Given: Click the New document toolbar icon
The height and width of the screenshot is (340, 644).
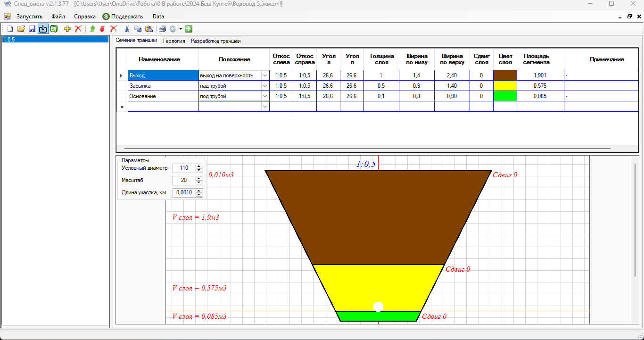Looking at the screenshot, I should 10,29.
